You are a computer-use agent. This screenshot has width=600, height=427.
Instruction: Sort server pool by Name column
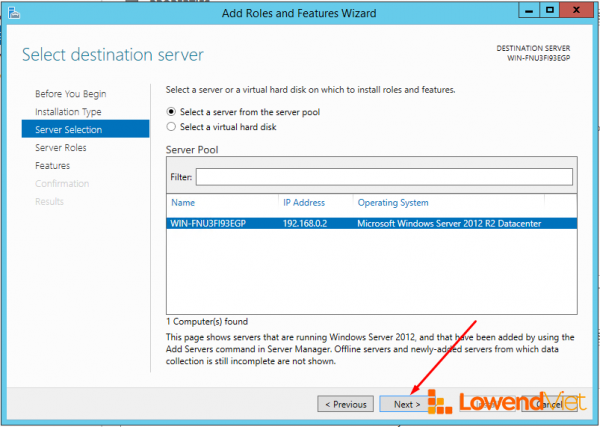183,202
